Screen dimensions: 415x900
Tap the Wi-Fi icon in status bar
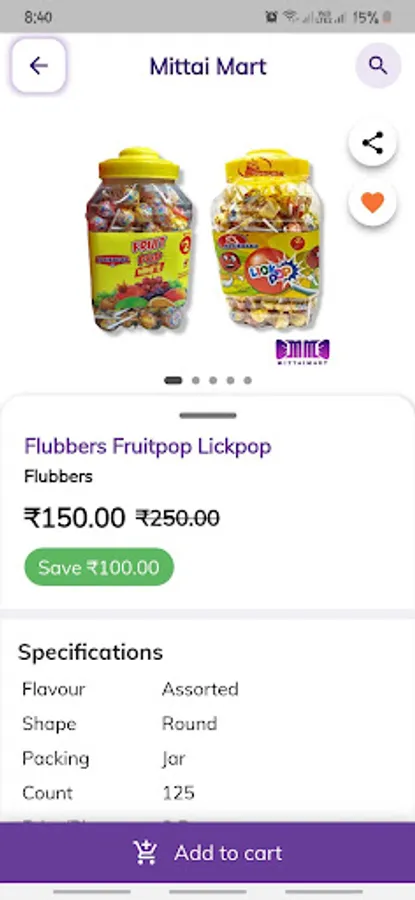[x=290, y=17]
